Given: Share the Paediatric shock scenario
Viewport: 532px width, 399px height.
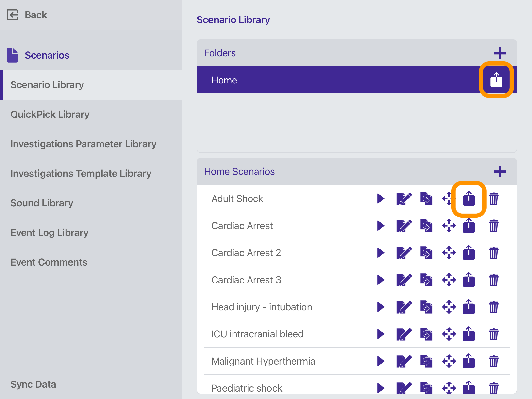Looking at the screenshot, I should [468, 388].
